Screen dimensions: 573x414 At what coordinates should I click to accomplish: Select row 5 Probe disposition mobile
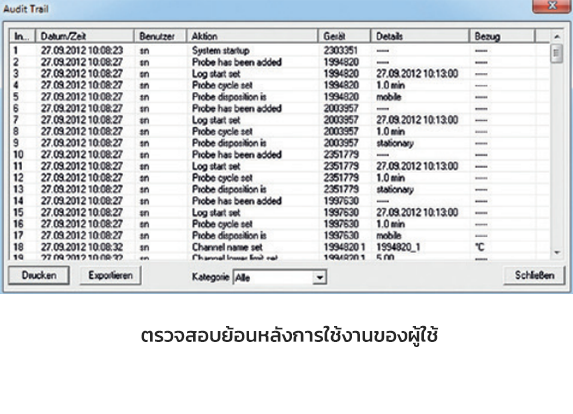pyautogui.click(x=279, y=97)
